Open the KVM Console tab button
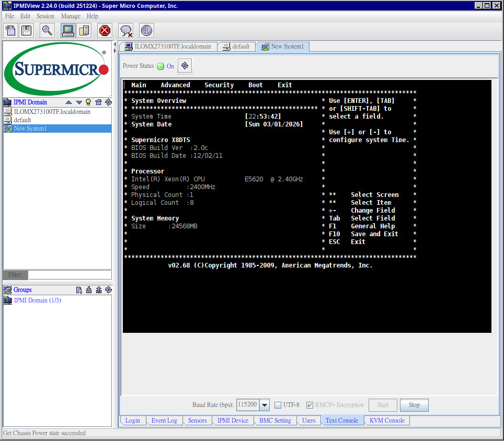Image resolution: width=504 pixels, height=441 pixels. pyautogui.click(x=387, y=420)
